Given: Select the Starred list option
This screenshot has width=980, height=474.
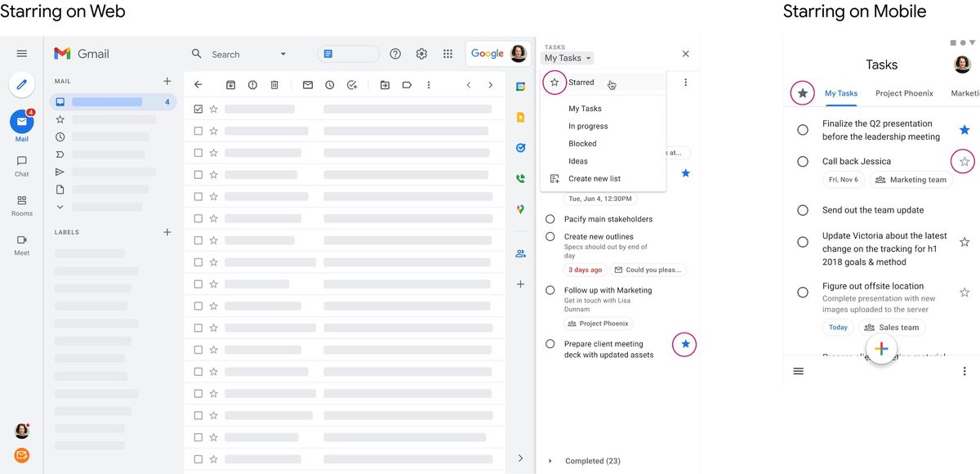Looking at the screenshot, I should 581,82.
